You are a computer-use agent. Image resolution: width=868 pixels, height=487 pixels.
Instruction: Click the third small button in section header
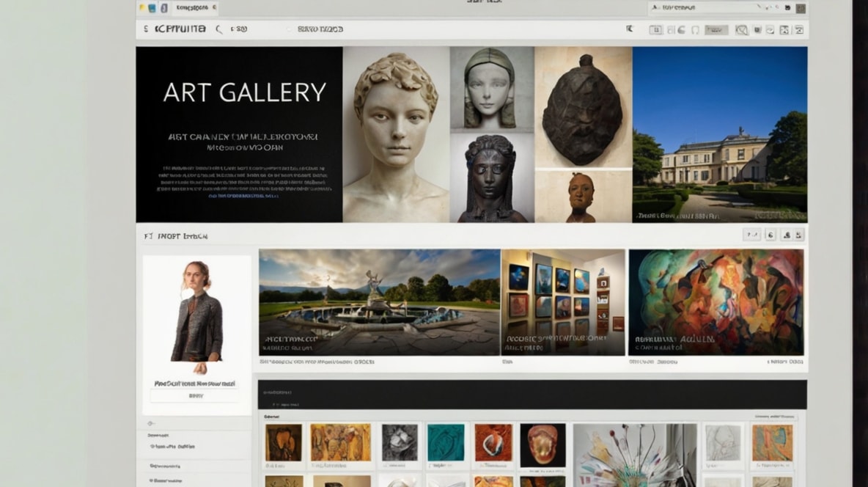pyautogui.click(x=787, y=235)
